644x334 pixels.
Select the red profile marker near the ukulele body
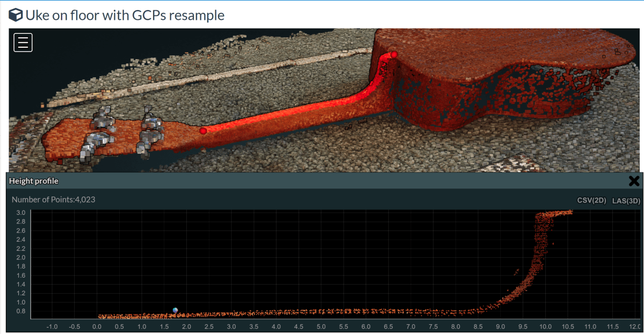coord(394,54)
